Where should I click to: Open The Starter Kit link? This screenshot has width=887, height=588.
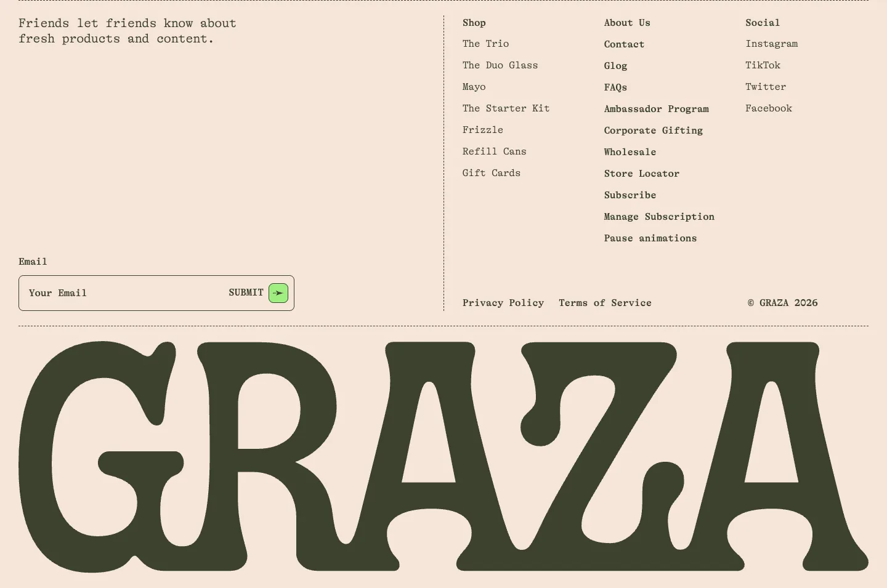coord(506,108)
